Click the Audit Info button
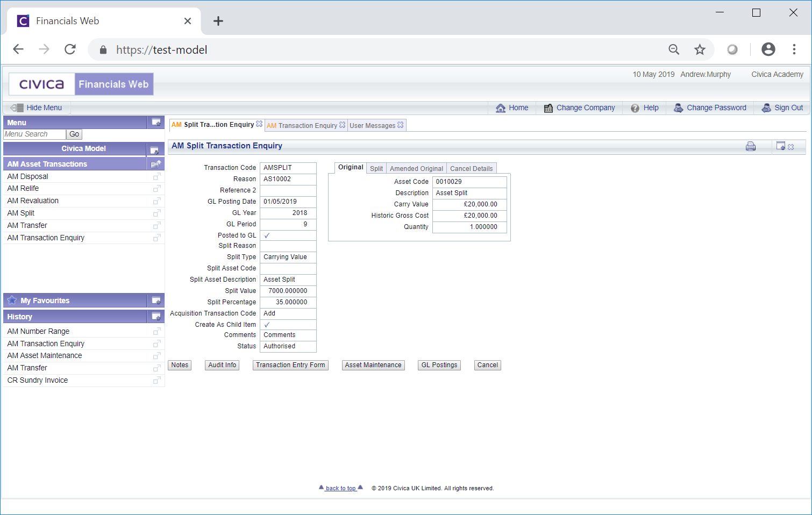The height and width of the screenshot is (515, 812). coord(222,365)
